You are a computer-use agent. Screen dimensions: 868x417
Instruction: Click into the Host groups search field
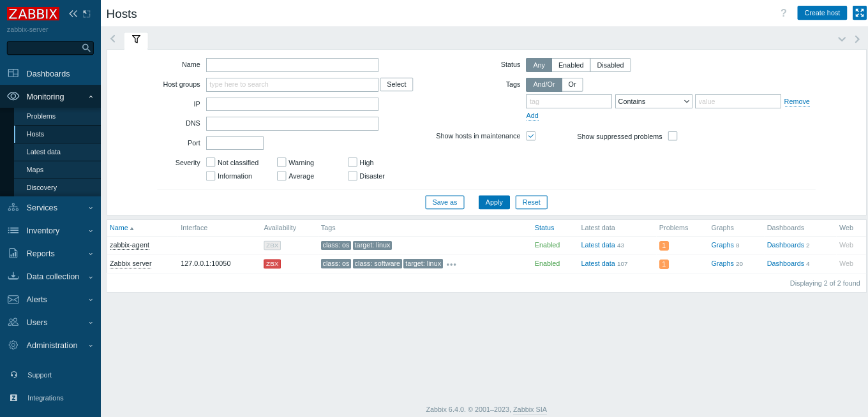click(292, 85)
